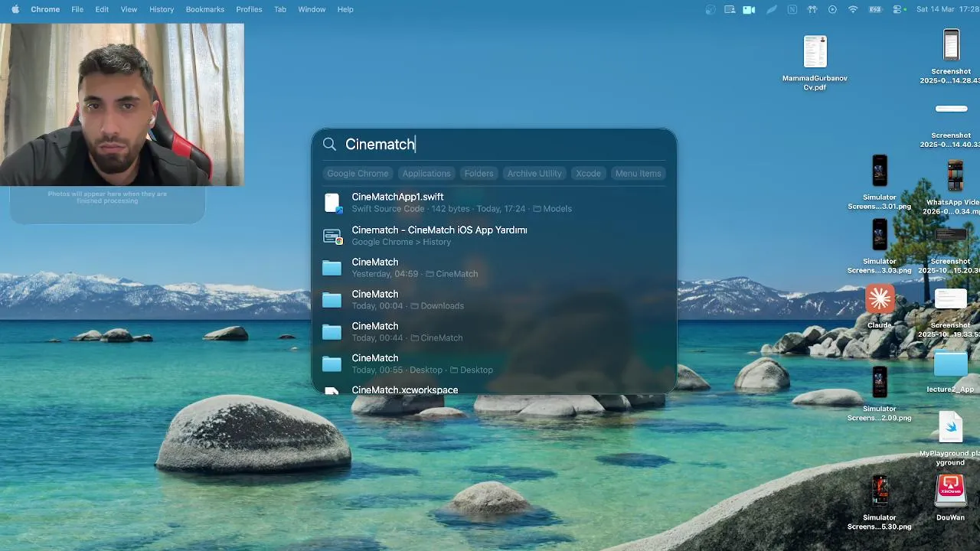Filter results by Folders
980x551 pixels.
[x=479, y=173]
